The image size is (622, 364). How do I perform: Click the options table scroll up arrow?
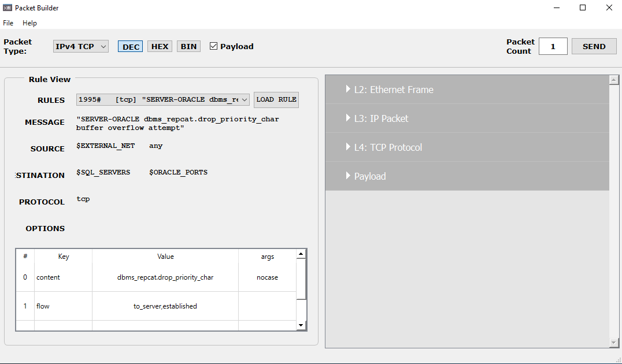[x=301, y=254]
